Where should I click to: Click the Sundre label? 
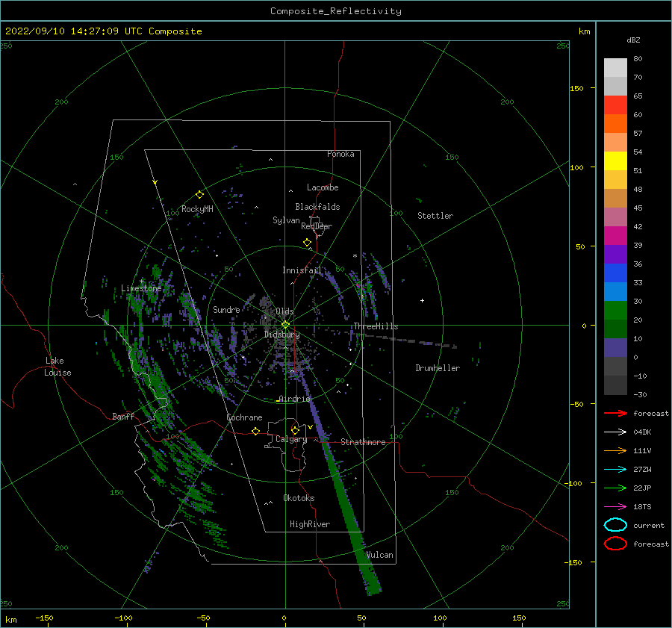pos(226,309)
